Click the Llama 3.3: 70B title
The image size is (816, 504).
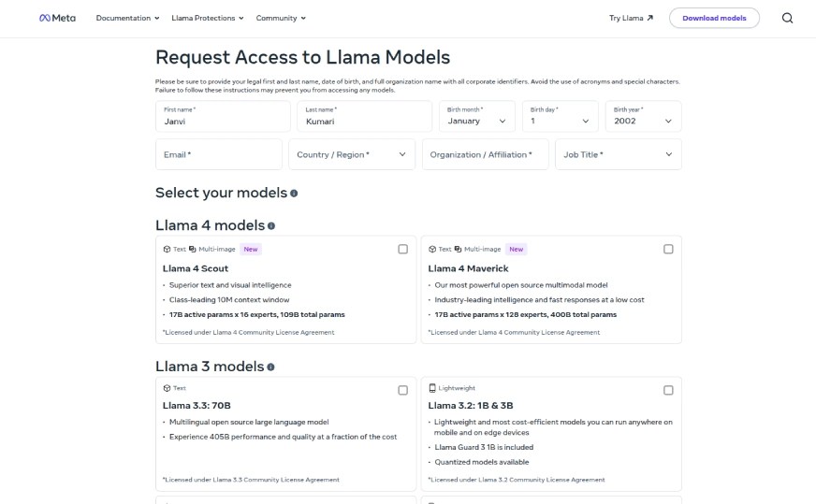pyautogui.click(x=197, y=405)
